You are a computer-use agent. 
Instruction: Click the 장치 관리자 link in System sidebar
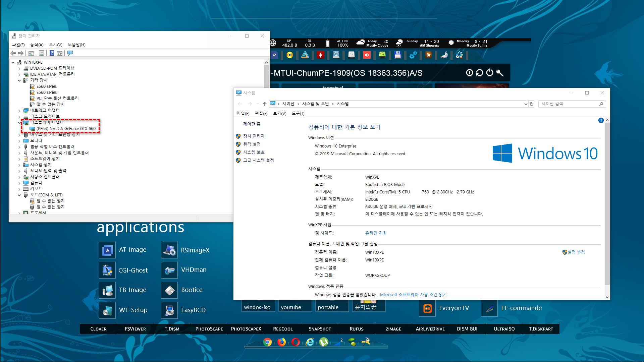point(254,136)
